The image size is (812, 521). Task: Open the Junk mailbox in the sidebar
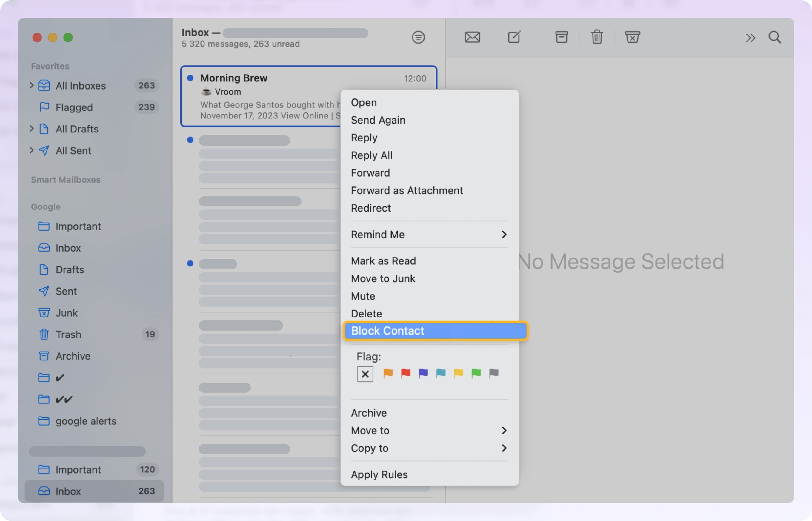pos(67,313)
